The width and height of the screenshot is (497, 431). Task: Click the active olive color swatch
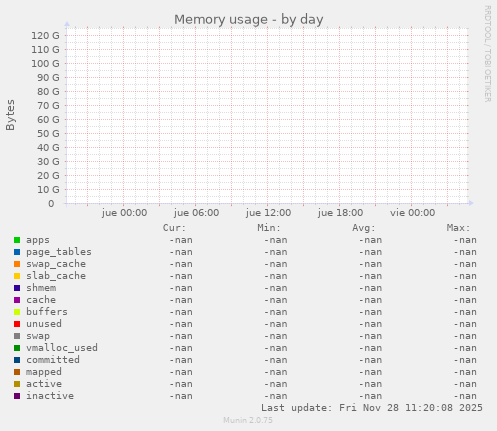tap(17, 384)
